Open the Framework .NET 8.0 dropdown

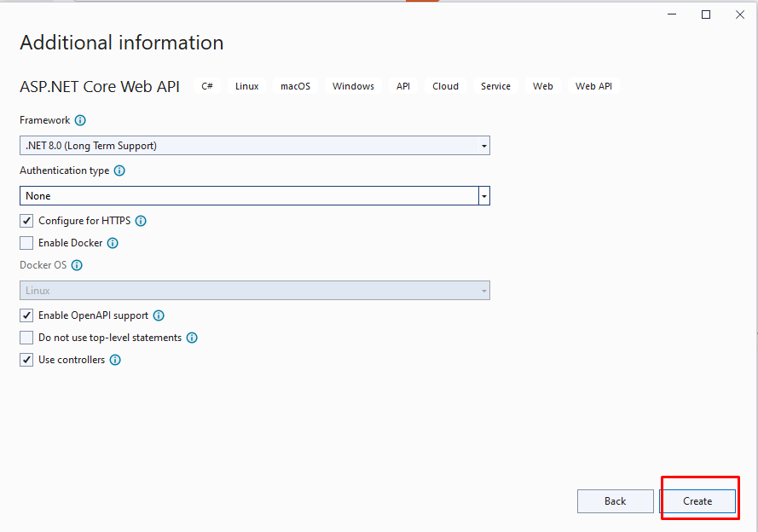pyautogui.click(x=254, y=146)
